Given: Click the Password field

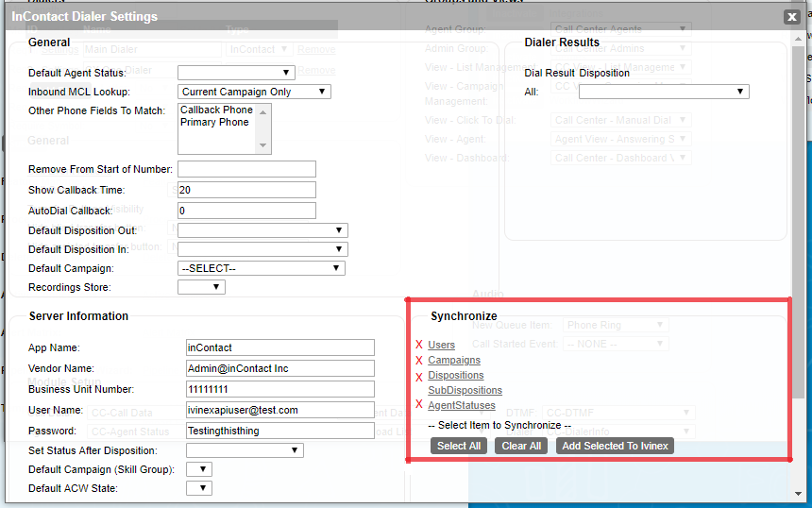Looking at the screenshot, I should pos(280,431).
